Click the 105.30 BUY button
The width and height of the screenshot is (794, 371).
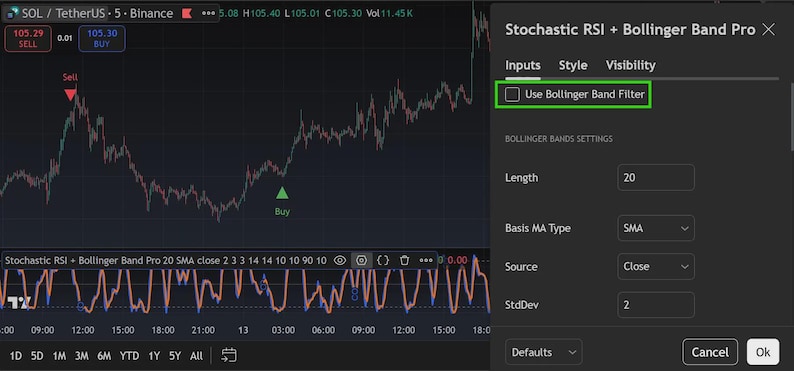pyautogui.click(x=102, y=38)
